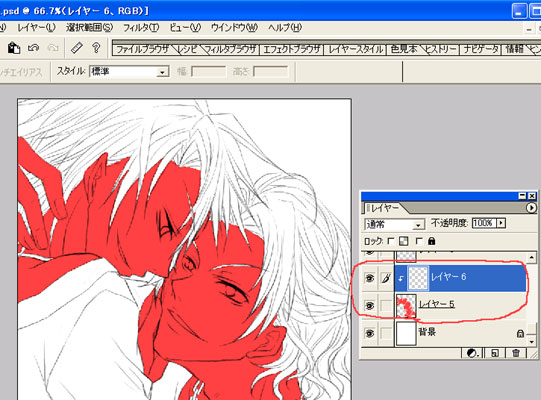
Task: Click the 不透明度 opacity field showing 100%
Action: click(x=484, y=223)
